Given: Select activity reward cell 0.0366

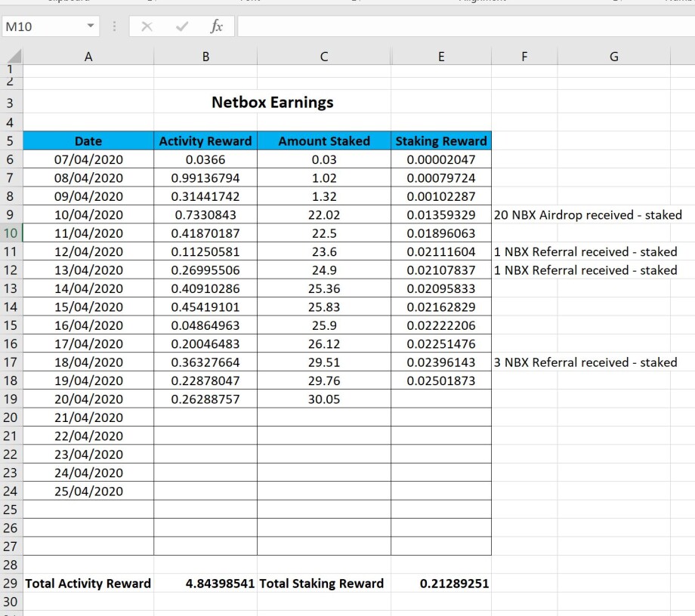Looking at the screenshot, I should pyautogui.click(x=205, y=159).
